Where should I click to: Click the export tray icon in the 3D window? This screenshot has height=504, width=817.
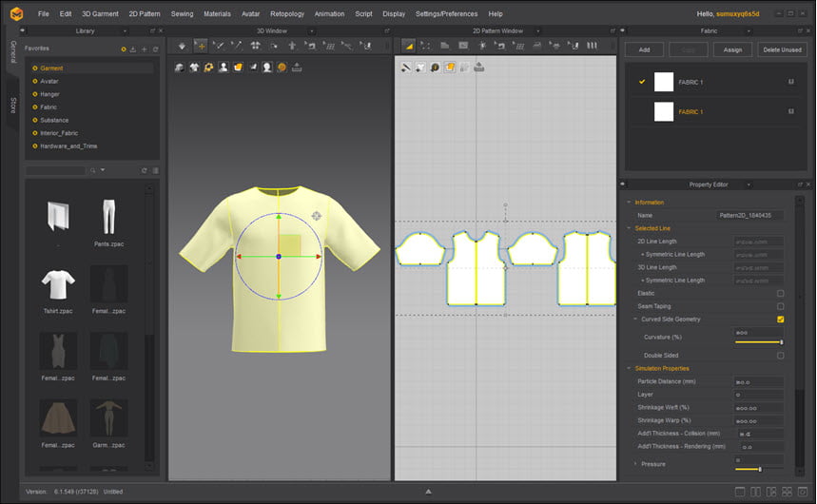pos(297,68)
